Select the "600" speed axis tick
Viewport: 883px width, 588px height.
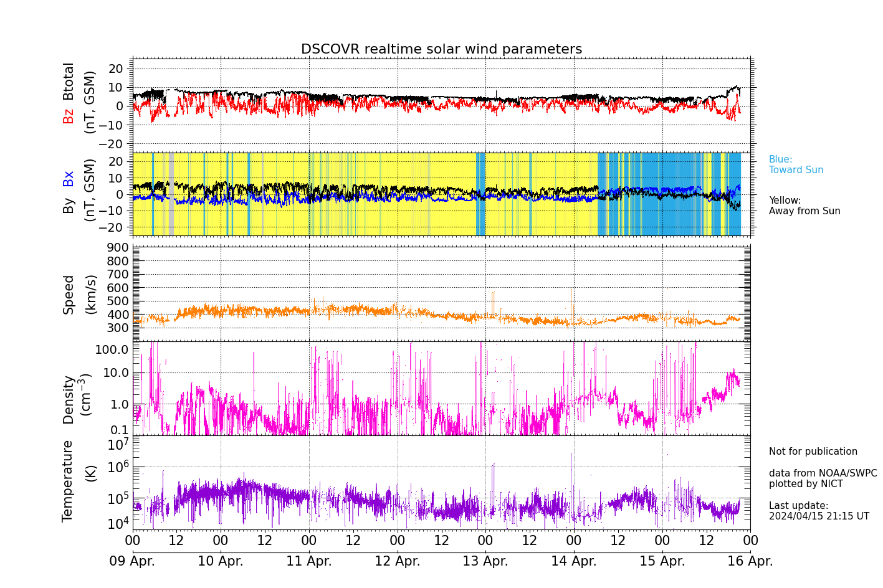coord(118,288)
